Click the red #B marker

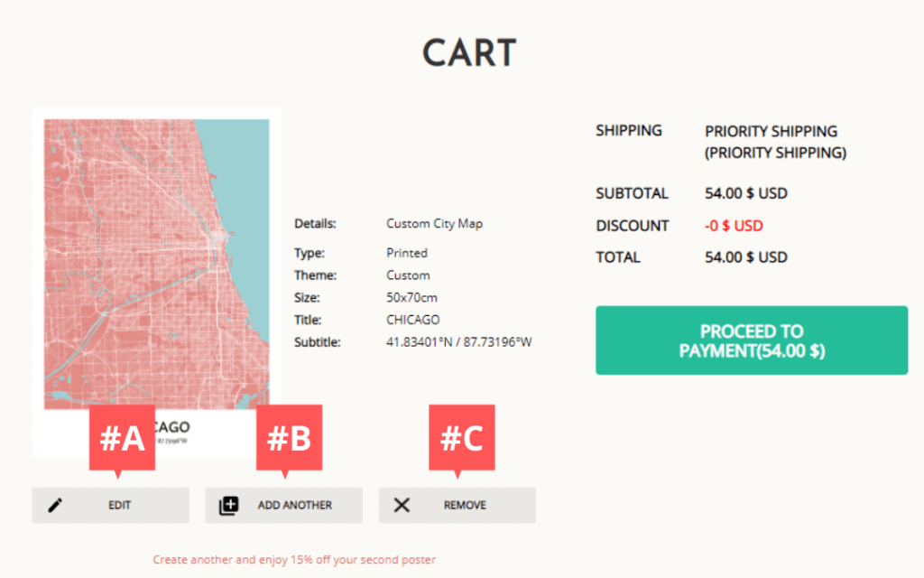tap(289, 438)
